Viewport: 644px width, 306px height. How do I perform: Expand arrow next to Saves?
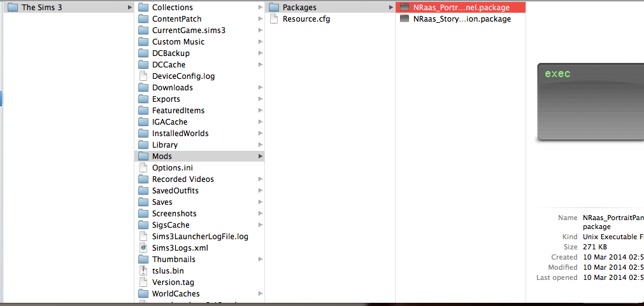[x=261, y=202]
